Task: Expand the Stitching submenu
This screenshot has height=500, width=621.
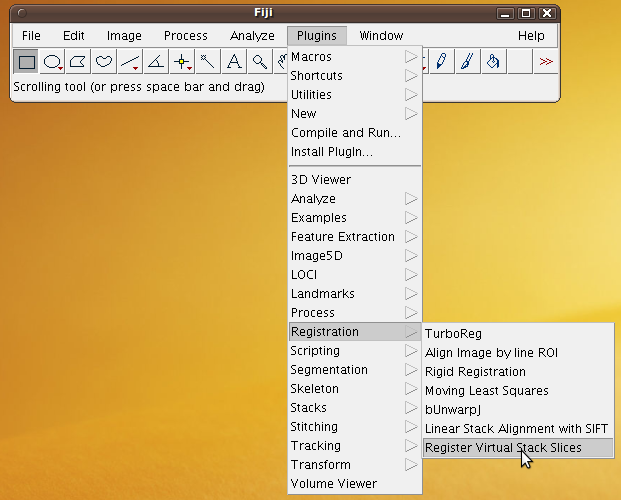Action: (354, 427)
